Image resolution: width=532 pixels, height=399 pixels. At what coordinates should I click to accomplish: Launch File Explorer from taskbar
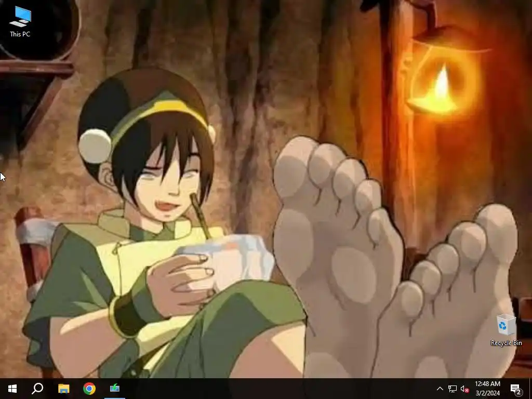click(63, 389)
